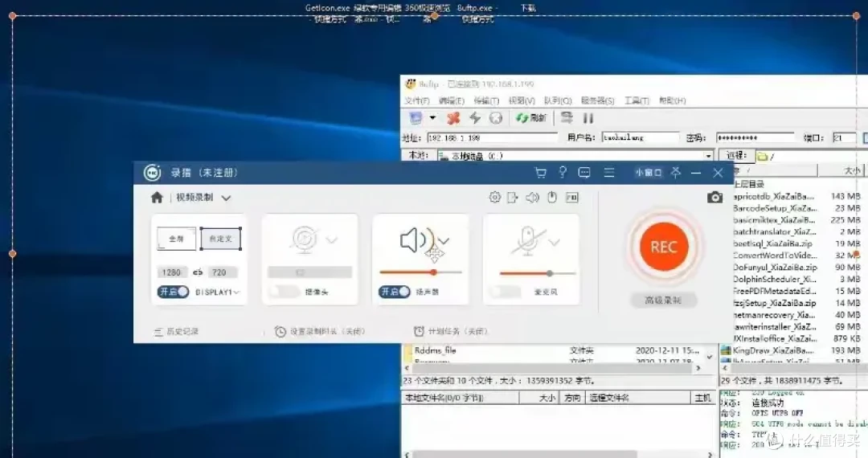
Task: Click the pause icon in 8uftp toolbar
Action: [588, 118]
